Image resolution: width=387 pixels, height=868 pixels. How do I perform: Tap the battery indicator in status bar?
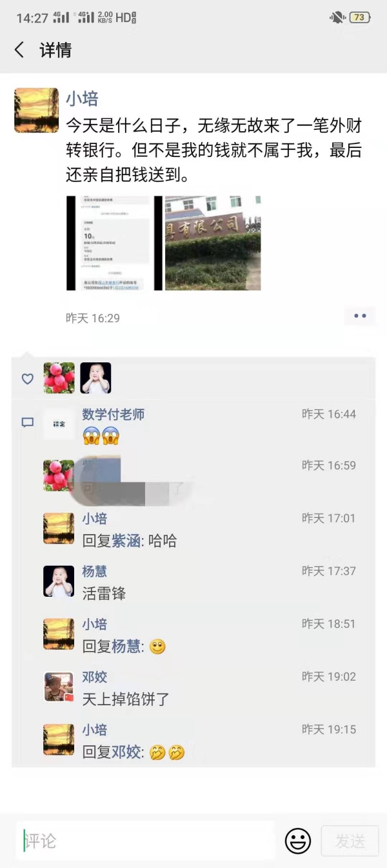coord(359,17)
